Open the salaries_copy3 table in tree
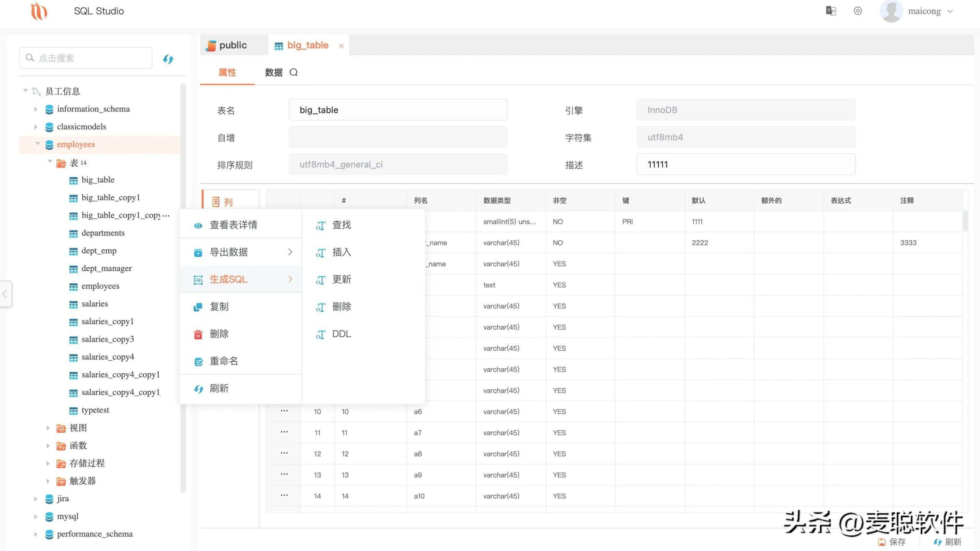 pyautogui.click(x=108, y=339)
